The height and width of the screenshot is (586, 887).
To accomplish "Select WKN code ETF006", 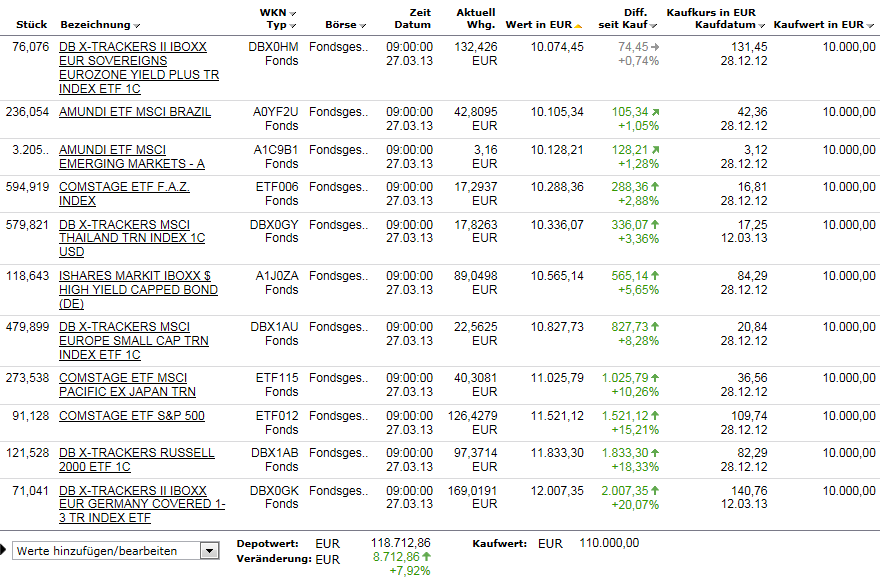I will 277,187.
